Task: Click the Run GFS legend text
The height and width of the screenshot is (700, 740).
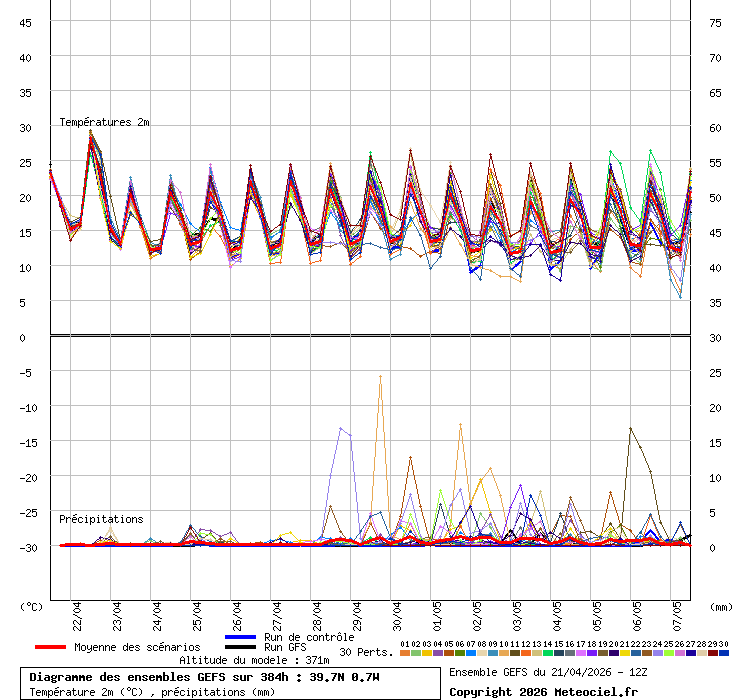Action: click(285, 647)
